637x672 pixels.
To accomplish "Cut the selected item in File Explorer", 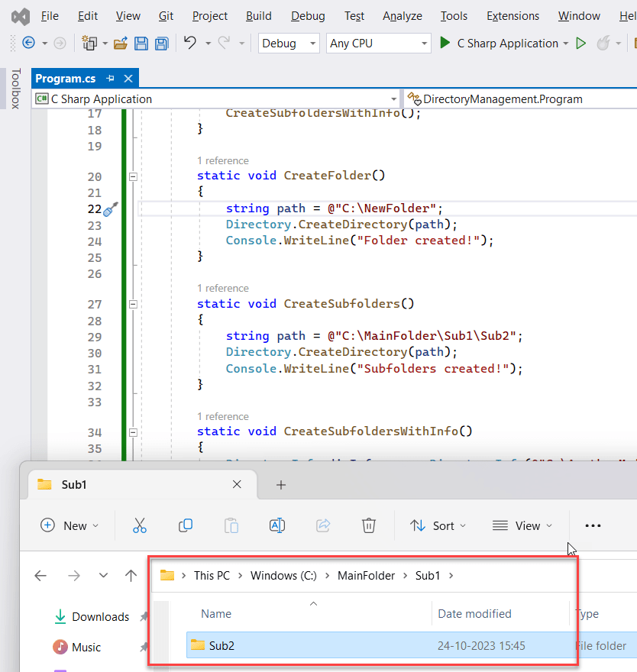I will tap(140, 525).
